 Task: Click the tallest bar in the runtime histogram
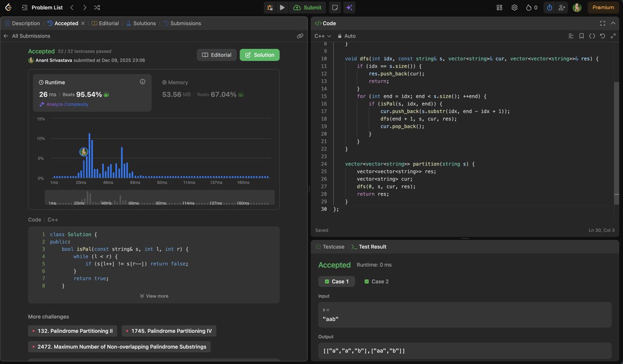[89, 156]
